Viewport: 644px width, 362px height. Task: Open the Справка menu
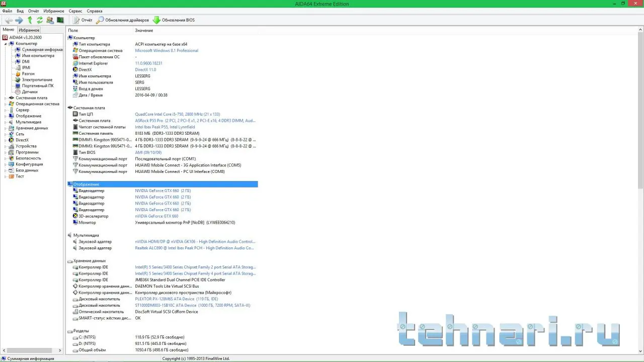95,11
